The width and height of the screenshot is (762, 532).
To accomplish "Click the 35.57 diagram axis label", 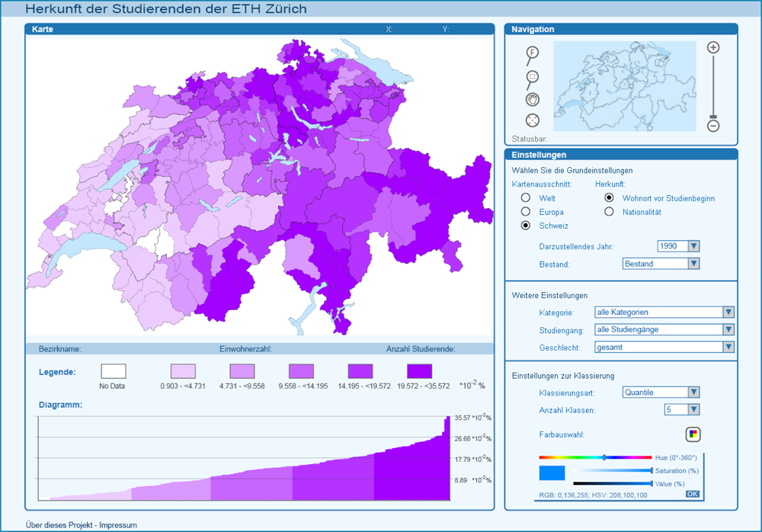I will [x=473, y=418].
